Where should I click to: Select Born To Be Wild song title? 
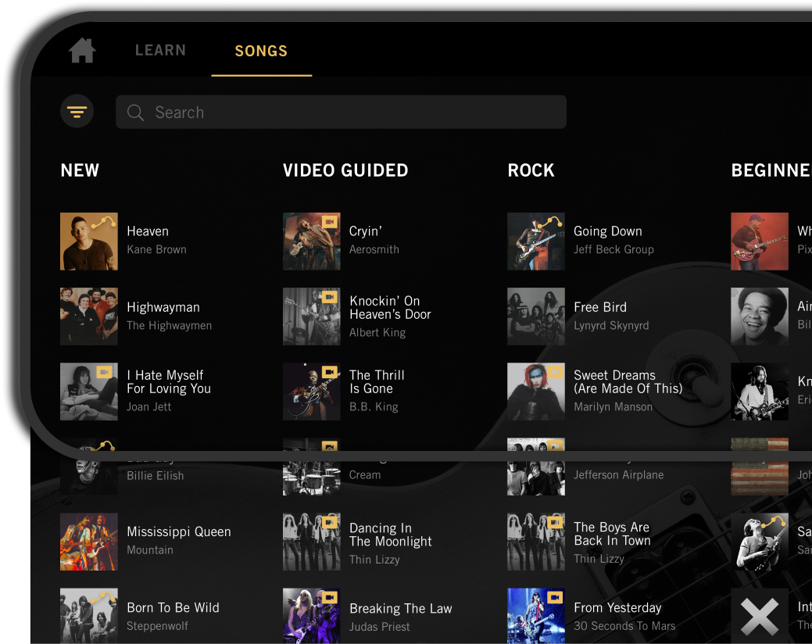[173, 607]
